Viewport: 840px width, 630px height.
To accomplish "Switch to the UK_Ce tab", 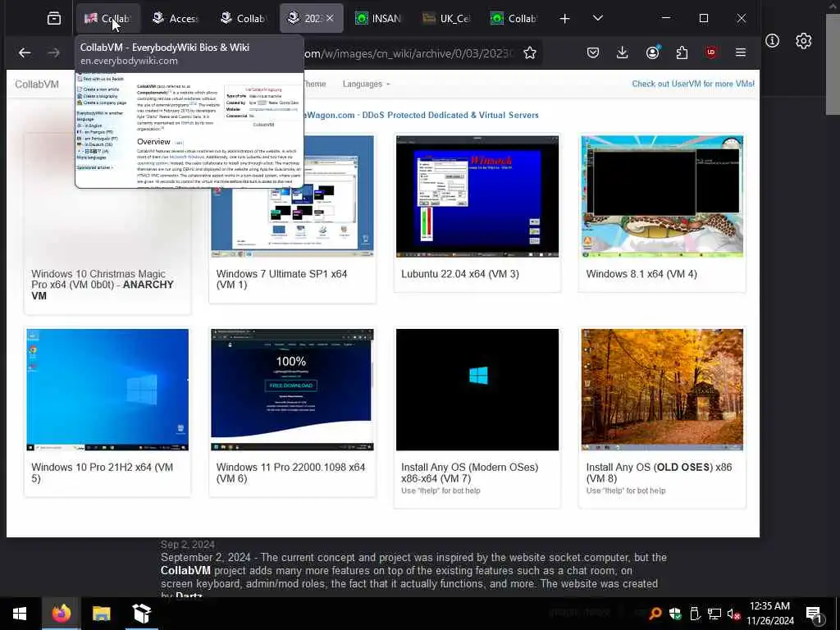I will [446, 19].
